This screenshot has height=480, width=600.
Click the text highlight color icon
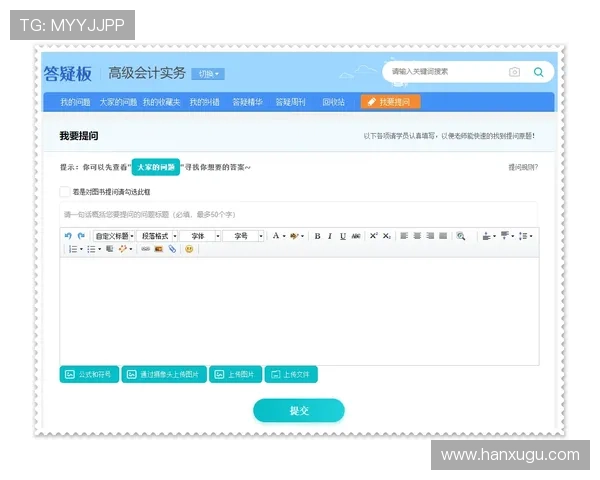294,236
